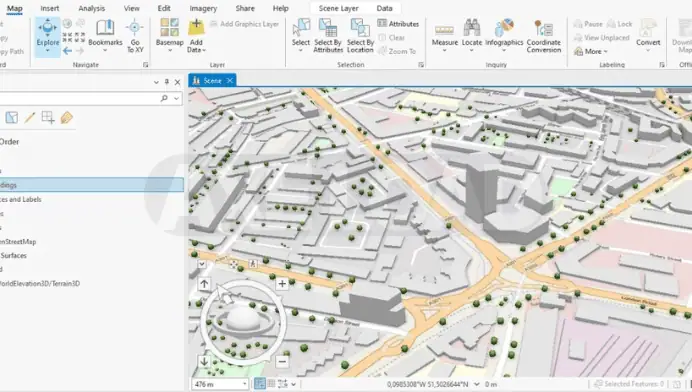Screen dimensions: 692x392
Task: Switch to the Scene Layer contextual tab
Action: point(338,8)
